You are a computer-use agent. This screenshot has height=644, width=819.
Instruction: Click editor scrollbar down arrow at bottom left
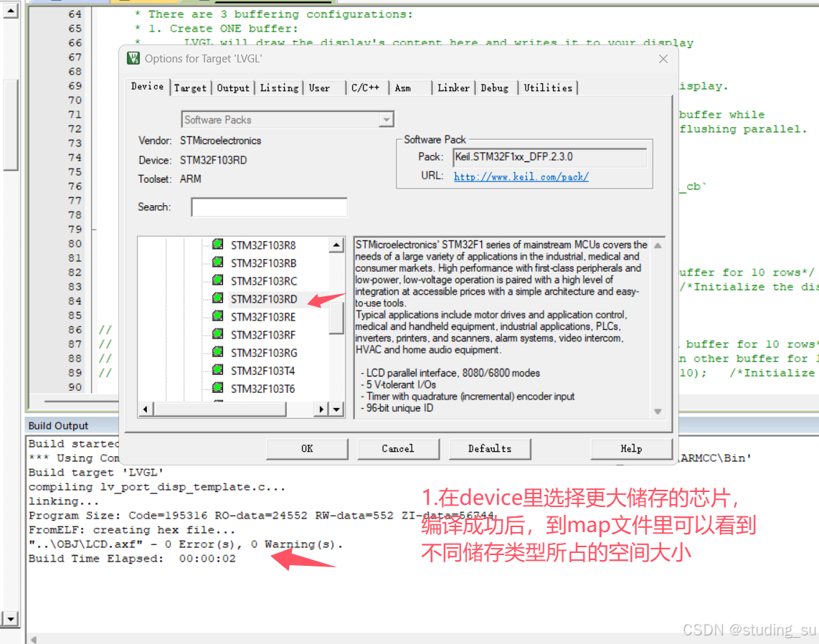point(11,618)
